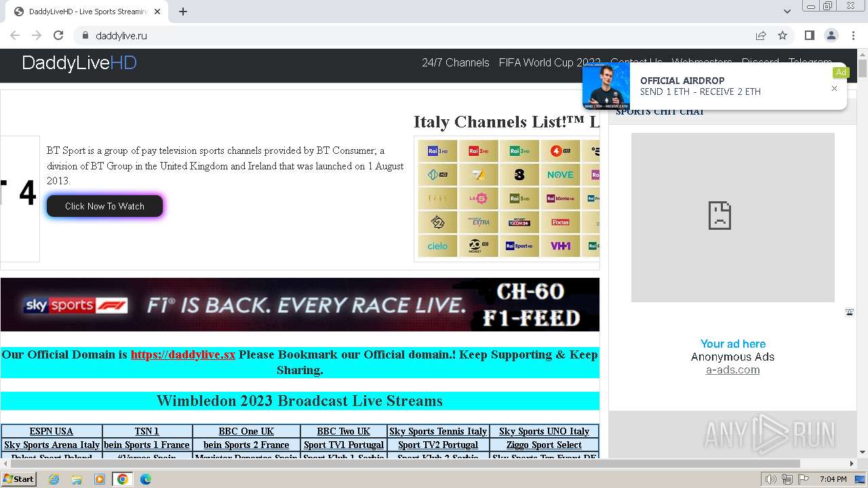Click the green Ad badge

(841, 73)
